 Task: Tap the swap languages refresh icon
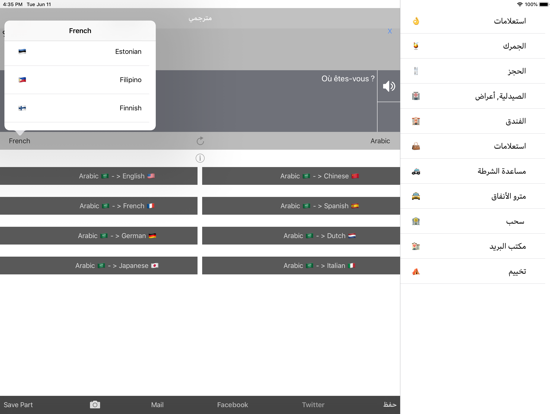(200, 141)
